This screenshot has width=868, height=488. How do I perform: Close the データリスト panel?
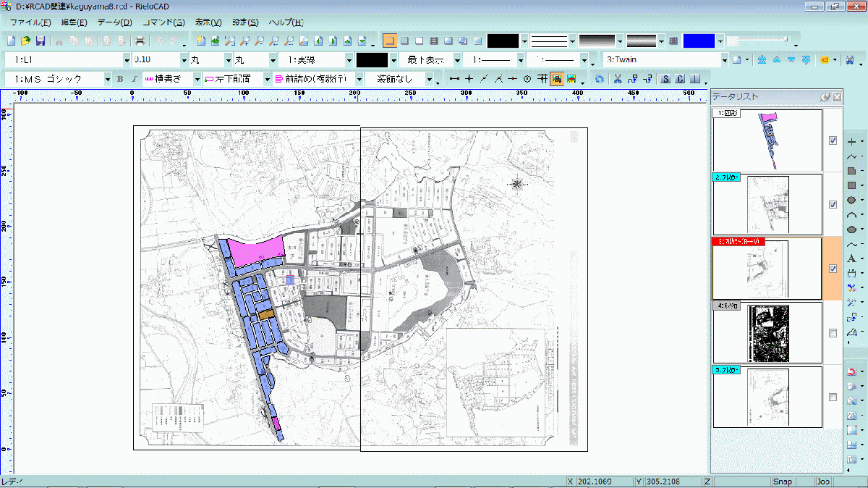point(837,97)
